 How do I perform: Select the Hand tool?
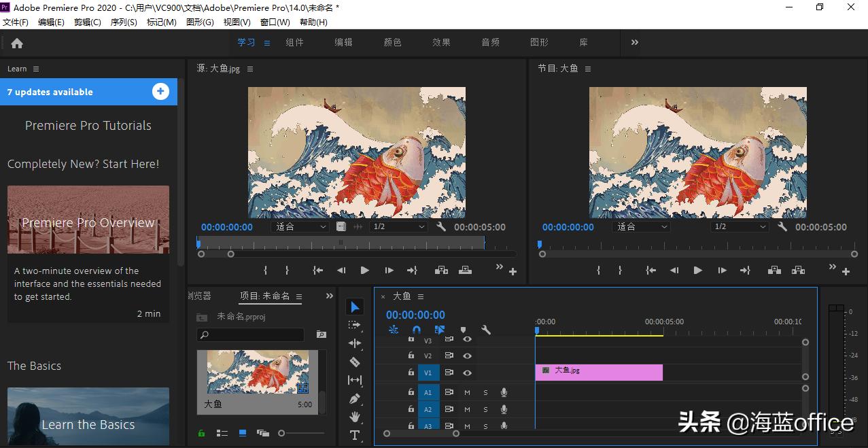[354, 417]
